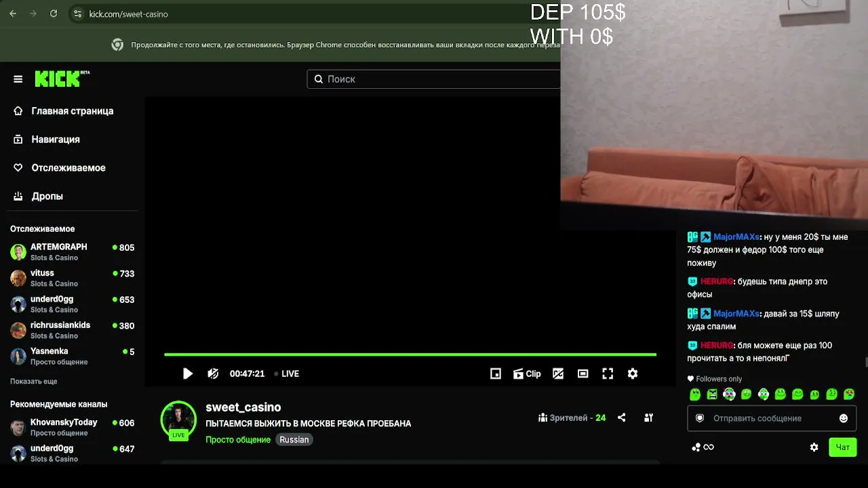Open Главная страница in sidebar
Image resolution: width=868 pixels, height=488 pixels.
[x=72, y=111]
